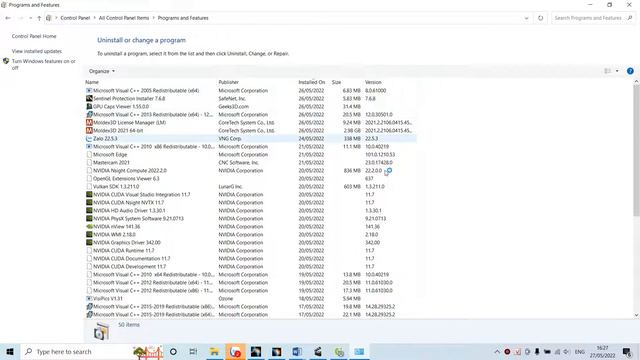Click the Sentinel Protection Installer icon
Image resolution: width=640 pixels, height=360 pixels.
tap(89, 98)
